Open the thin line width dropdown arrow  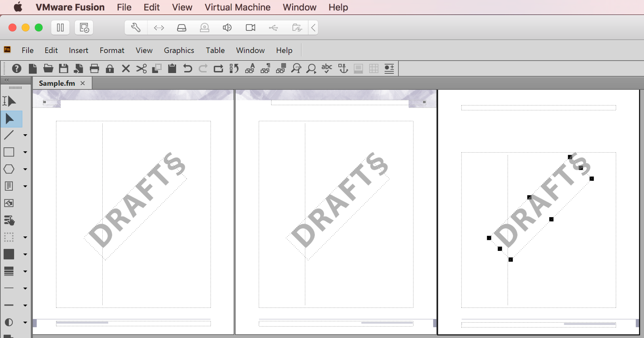point(25,288)
